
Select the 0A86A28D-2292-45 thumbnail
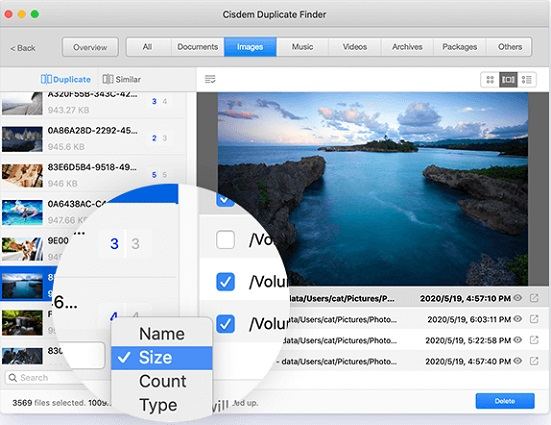coord(22,139)
